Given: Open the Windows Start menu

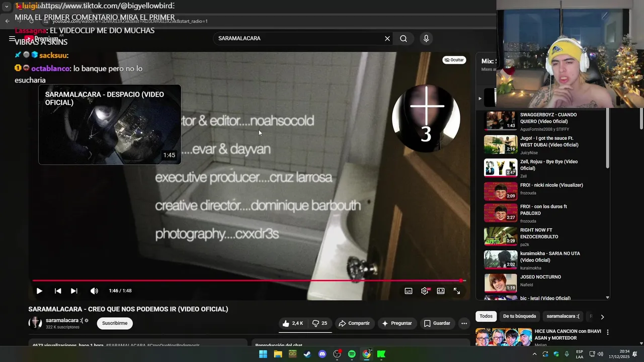Looking at the screenshot, I should click(x=263, y=354).
